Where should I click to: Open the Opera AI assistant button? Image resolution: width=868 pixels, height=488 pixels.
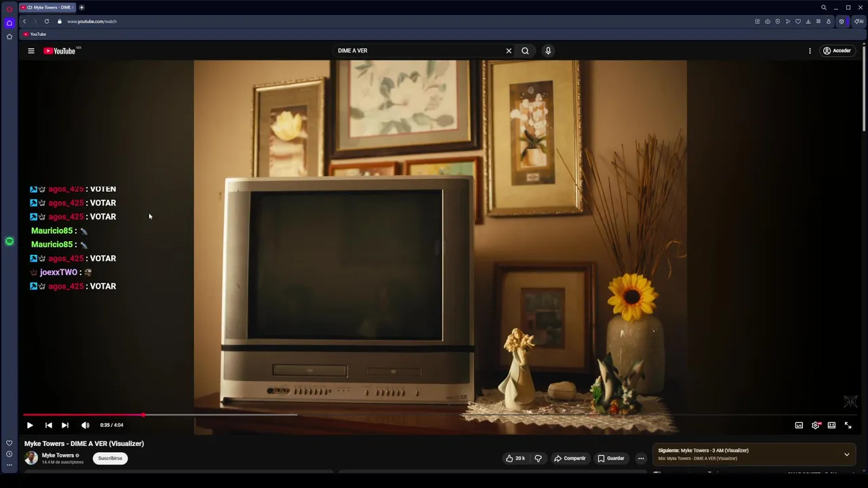859,22
